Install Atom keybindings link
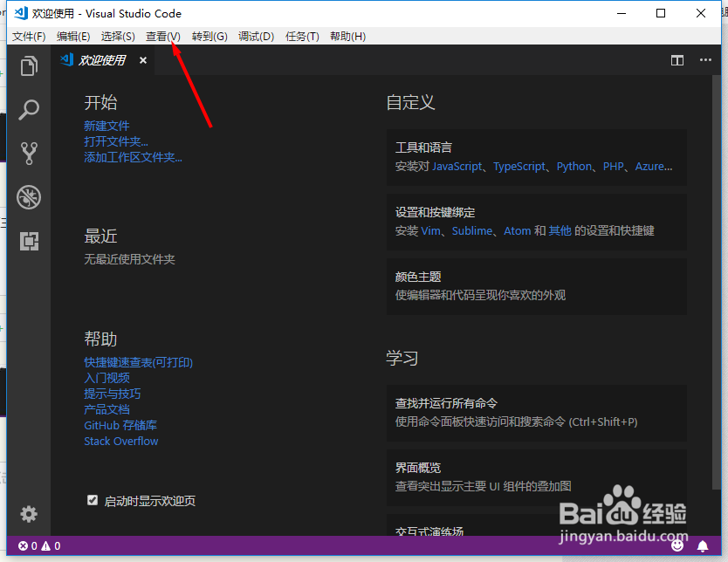 coord(518,230)
